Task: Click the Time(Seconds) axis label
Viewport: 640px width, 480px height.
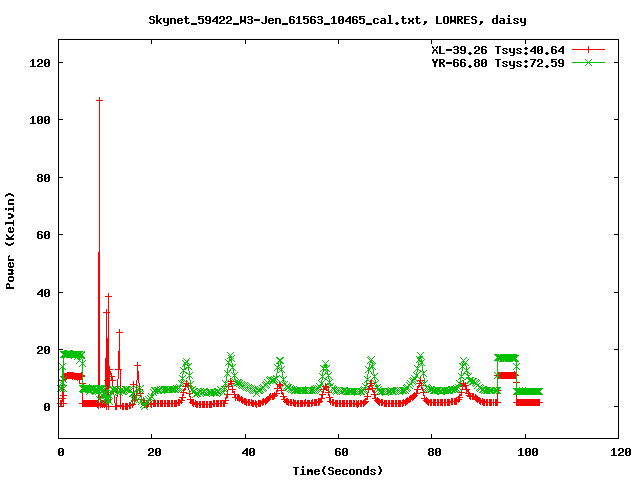Action: click(338, 471)
